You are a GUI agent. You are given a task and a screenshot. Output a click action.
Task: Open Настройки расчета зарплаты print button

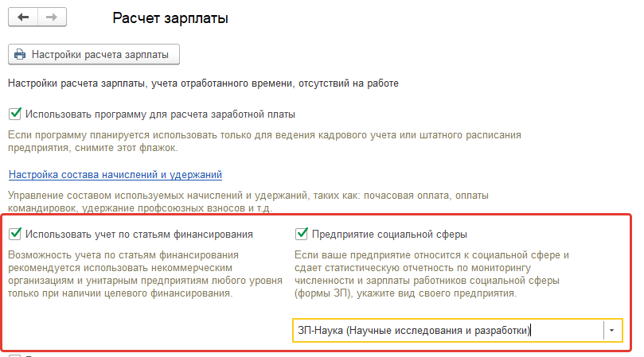94,55
